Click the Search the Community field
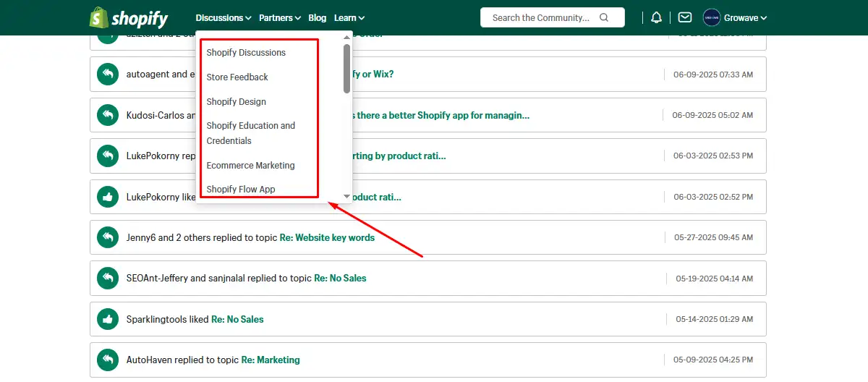This screenshot has height=382, width=868. [x=553, y=17]
